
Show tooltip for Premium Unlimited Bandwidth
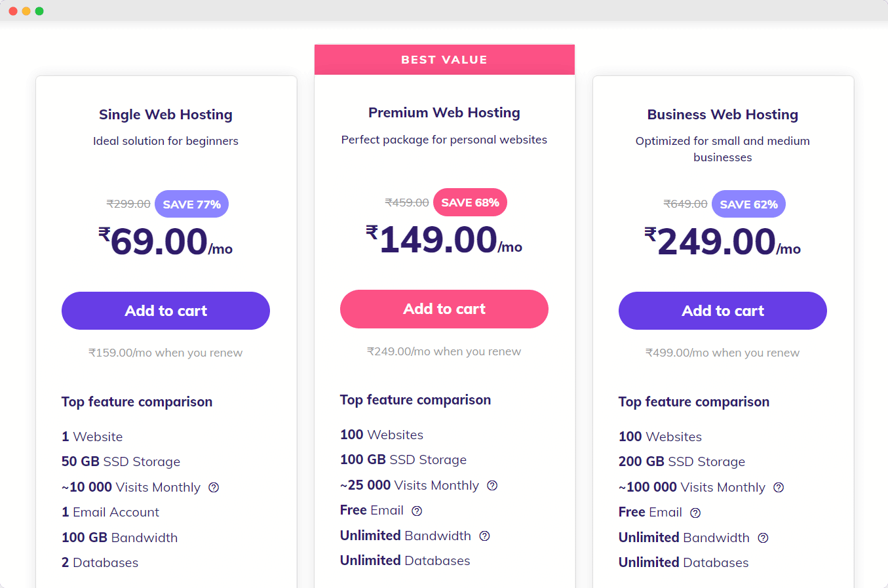pyautogui.click(x=484, y=536)
